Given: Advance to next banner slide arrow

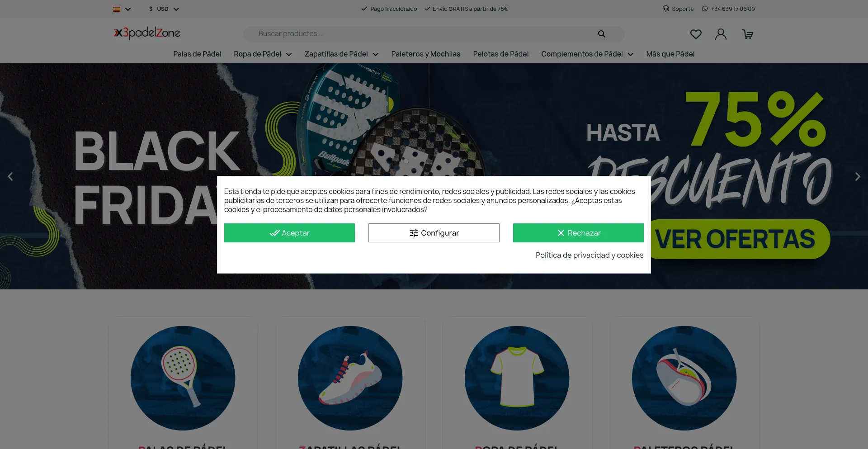Looking at the screenshot, I should 857,176.
